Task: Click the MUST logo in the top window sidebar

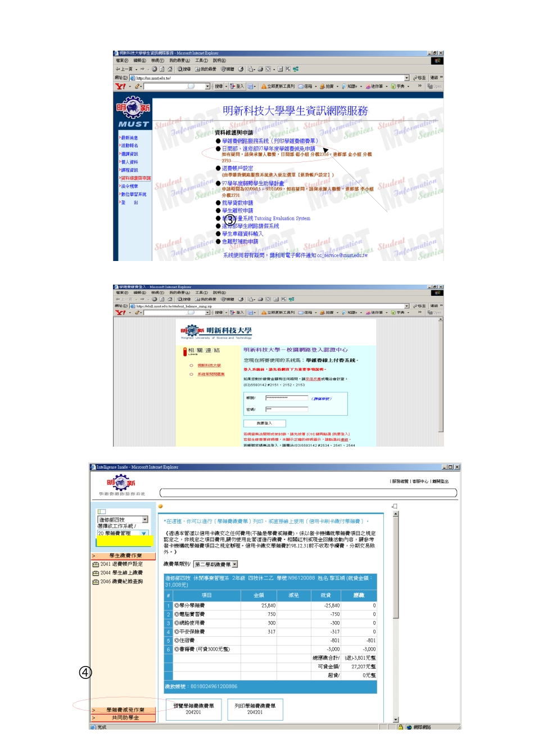Action: (133, 111)
